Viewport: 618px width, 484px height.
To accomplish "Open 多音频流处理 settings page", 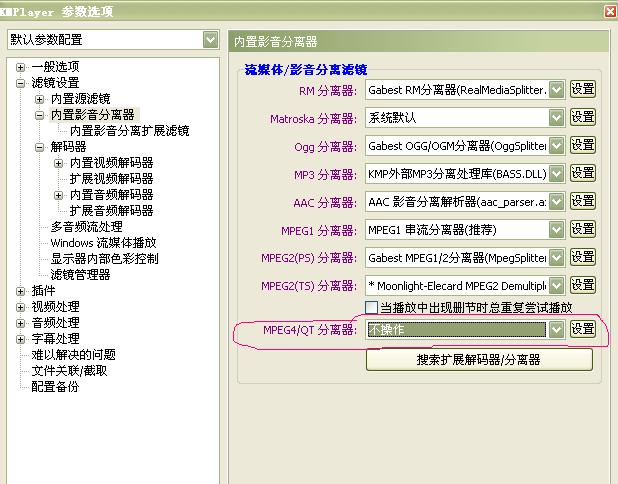I will pos(86,227).
